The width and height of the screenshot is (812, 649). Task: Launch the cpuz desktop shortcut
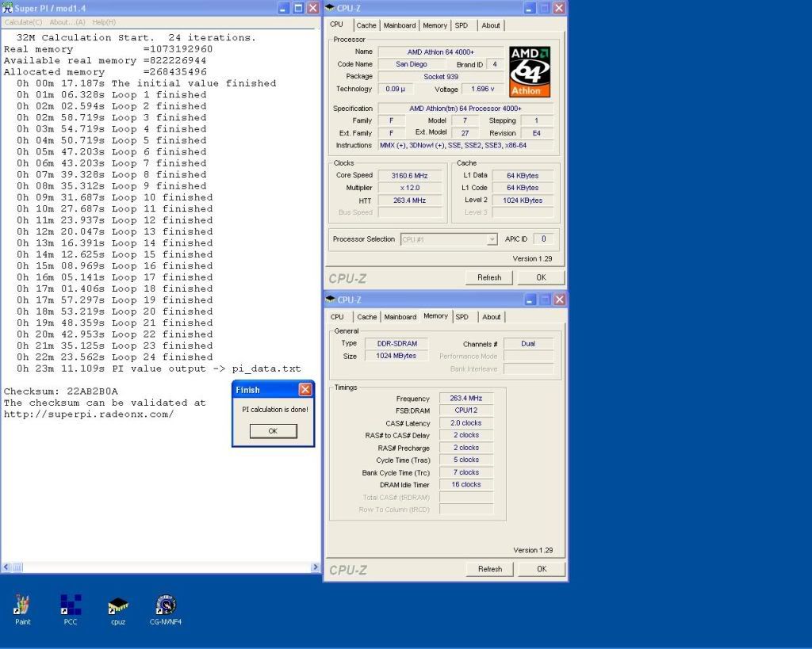point(118,609)
